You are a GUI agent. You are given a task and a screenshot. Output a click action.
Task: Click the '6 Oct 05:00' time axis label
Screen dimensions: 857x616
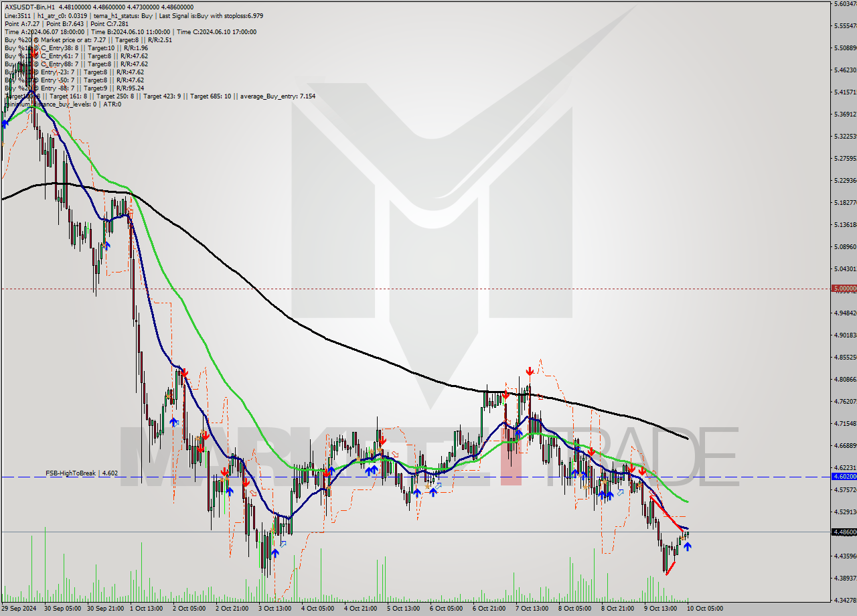point(448,609)
